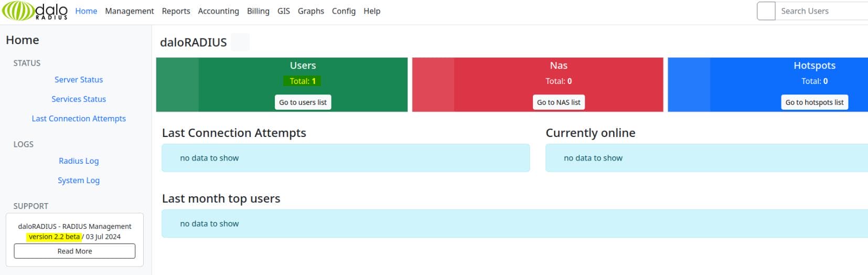The image size is (868, 275).
Task: Open the Server Status link
Action: pos(79,80)
